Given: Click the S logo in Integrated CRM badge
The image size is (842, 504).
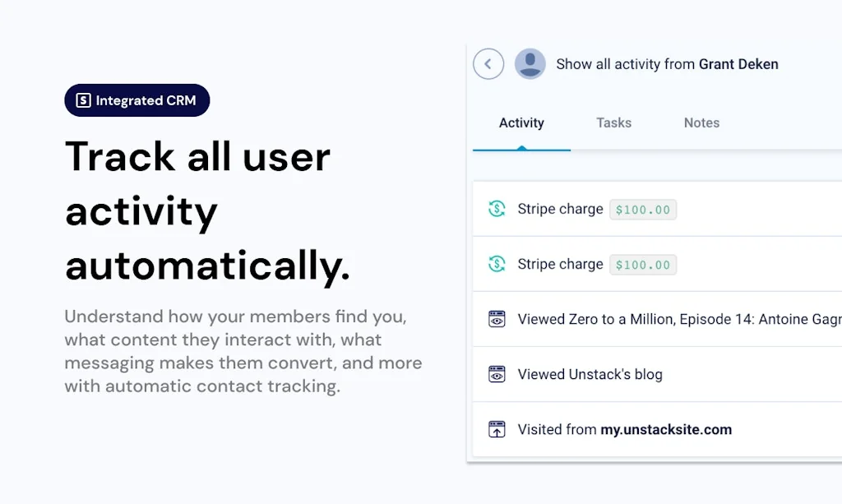Looking at the screenshot, I should pyautogui.click(x=83, y=100).
